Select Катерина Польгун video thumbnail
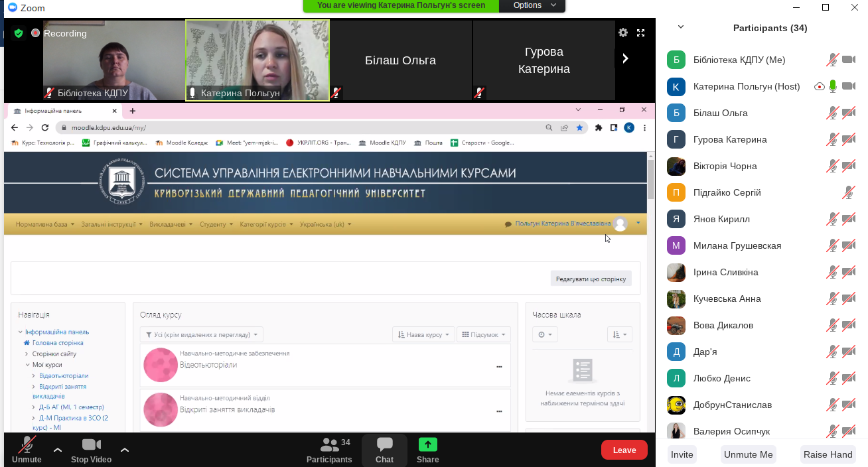The height and width of the screenshot is (467, 868). 257,60
